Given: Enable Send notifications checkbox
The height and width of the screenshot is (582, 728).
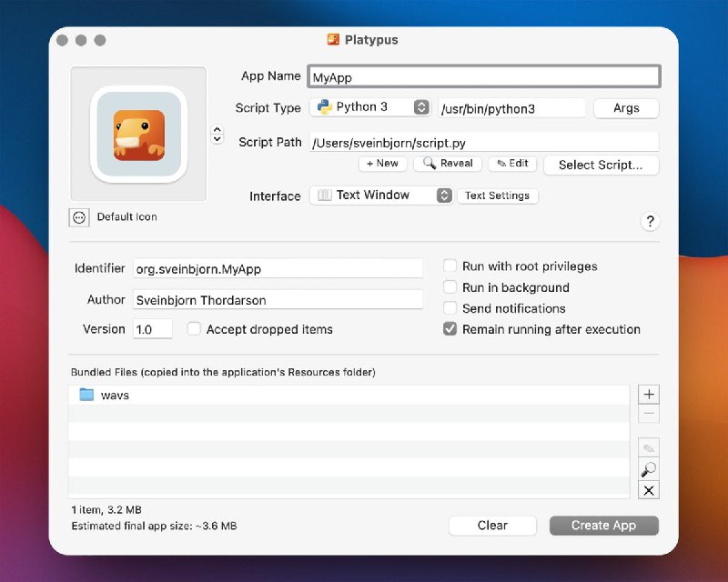Looking at the screenshot, I should tap(450, 308).
